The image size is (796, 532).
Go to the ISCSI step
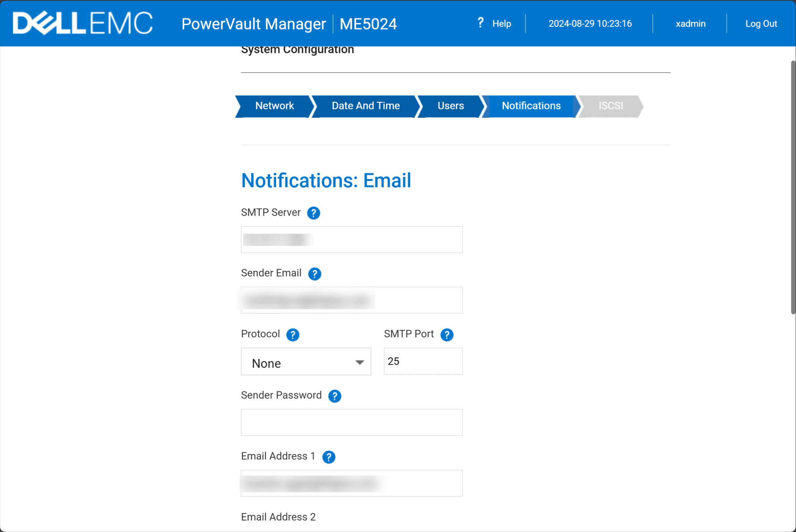click(x=610, y=106)
